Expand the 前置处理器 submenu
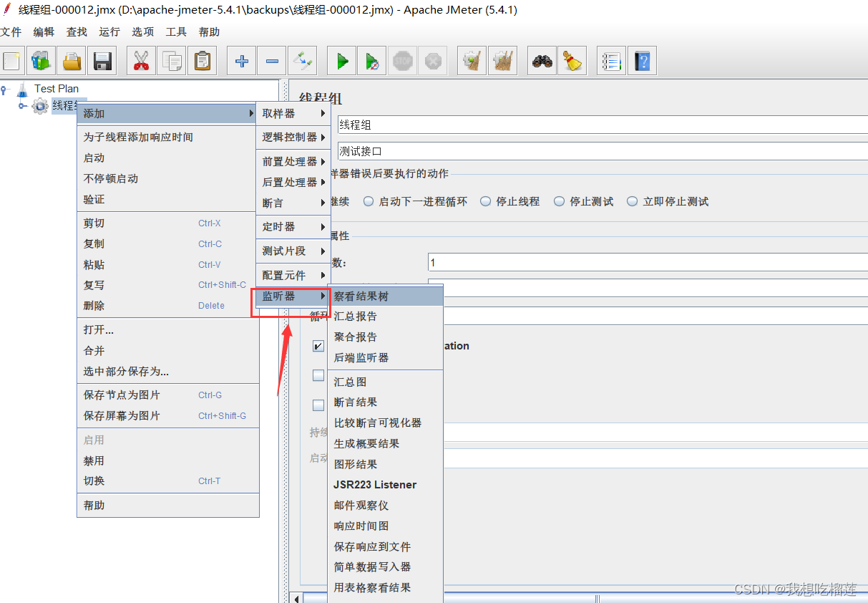The image size is (868, 603). pyautogui.click(x=293, y=162)
